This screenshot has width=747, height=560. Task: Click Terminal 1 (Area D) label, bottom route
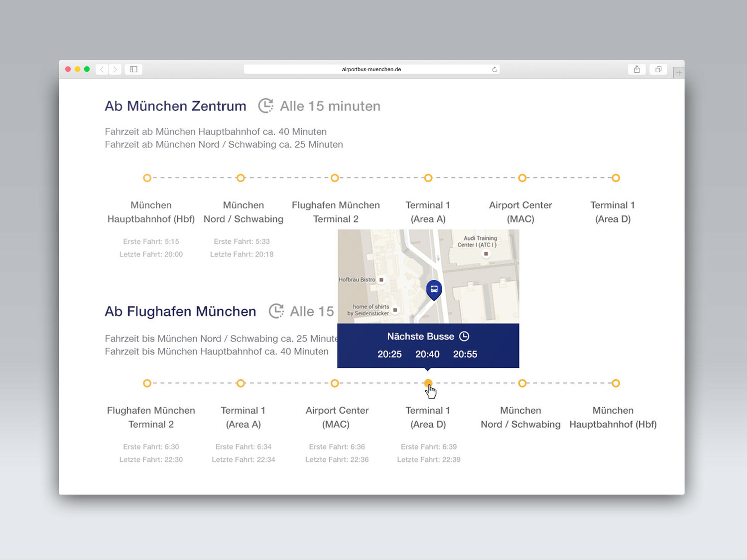click(x=428, y=417)
